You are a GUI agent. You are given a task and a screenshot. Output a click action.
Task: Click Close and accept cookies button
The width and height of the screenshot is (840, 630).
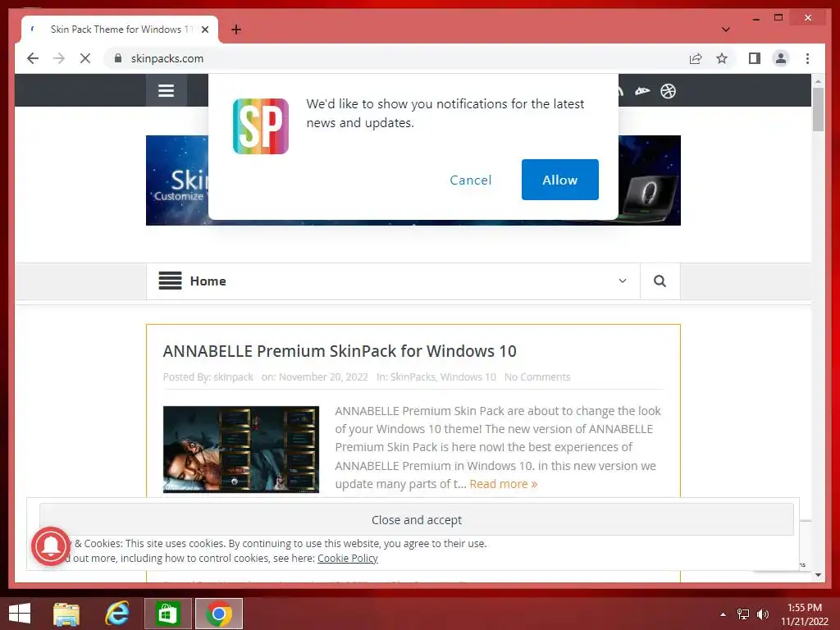[x=417, y=519]
